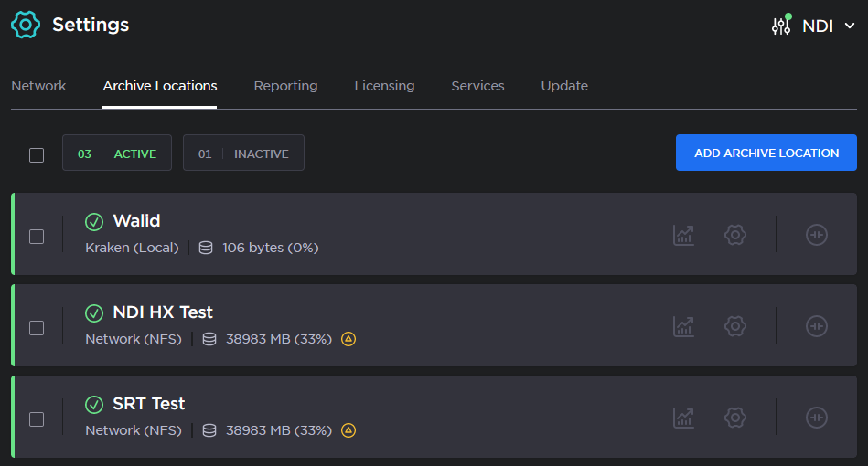
Task: Open statistics chart icon for Walid
Action: [683, 235]
